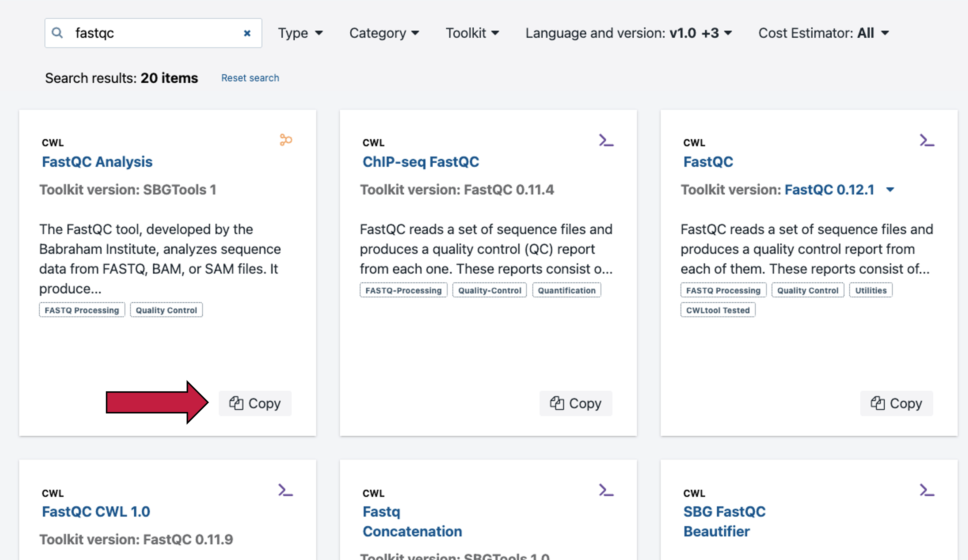Open the FastQC Analysis title link

pyautogui.click(x=97, y=162)
